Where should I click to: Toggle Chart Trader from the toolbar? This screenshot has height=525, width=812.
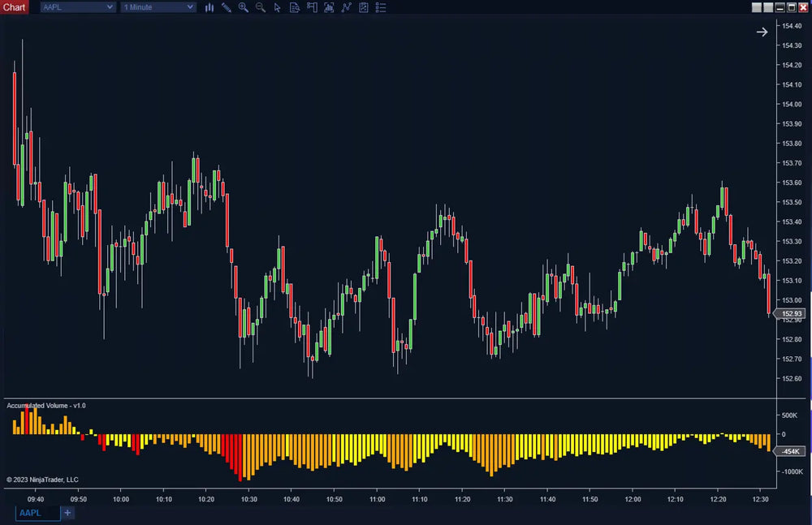coord(312,7)
